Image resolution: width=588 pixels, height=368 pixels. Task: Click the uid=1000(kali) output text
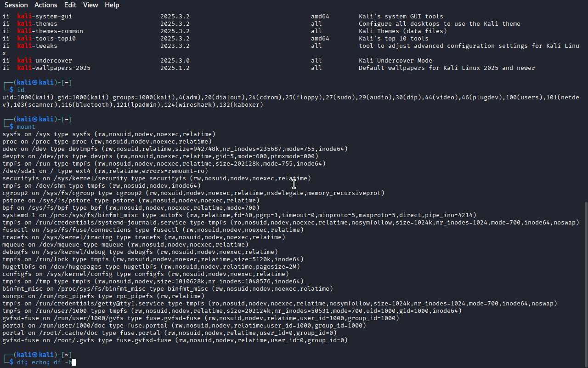point(28,98)
